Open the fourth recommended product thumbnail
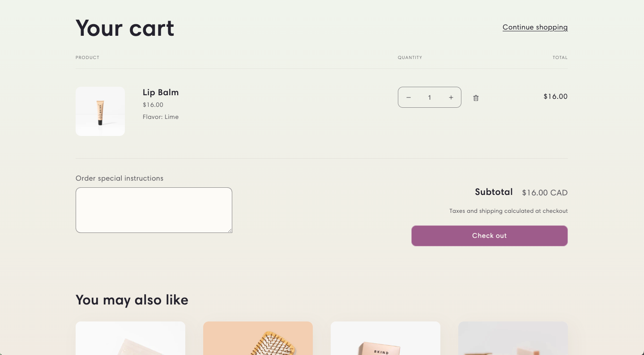Image resolution: width=644 pixels, height=355 pixels. point(513,338)
